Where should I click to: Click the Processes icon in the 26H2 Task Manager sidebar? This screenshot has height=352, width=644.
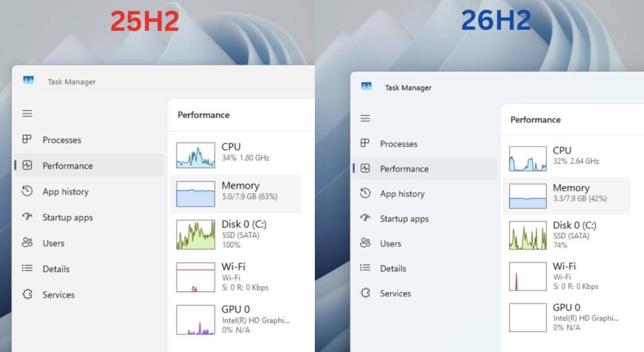click(x=365, y=144)
